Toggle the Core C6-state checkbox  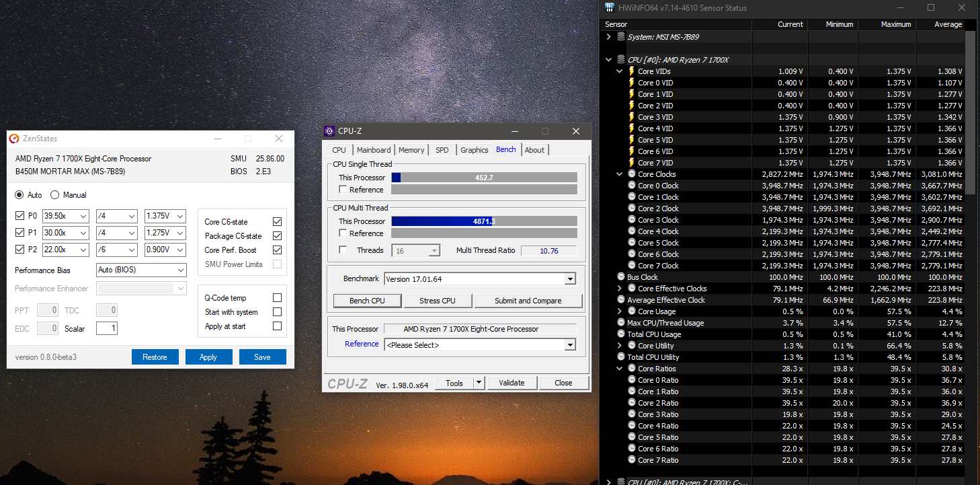click(x=277, y=222)
